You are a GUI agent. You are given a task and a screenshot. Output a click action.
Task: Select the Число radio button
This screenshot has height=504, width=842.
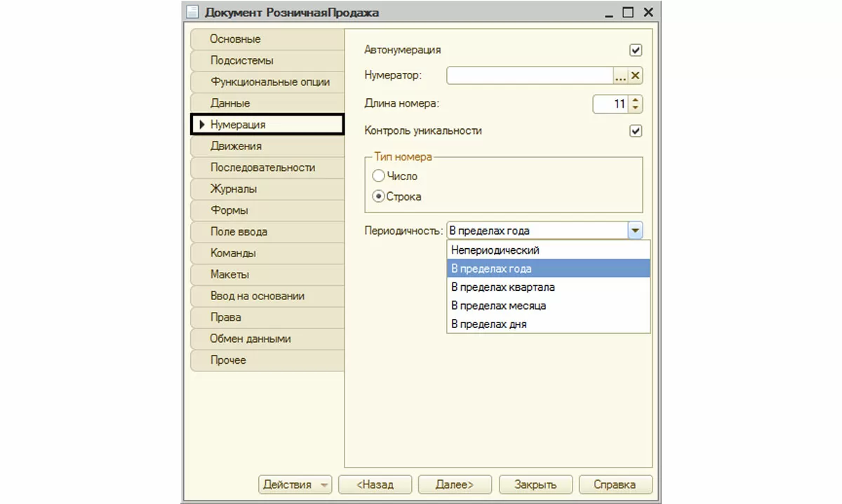379,177
